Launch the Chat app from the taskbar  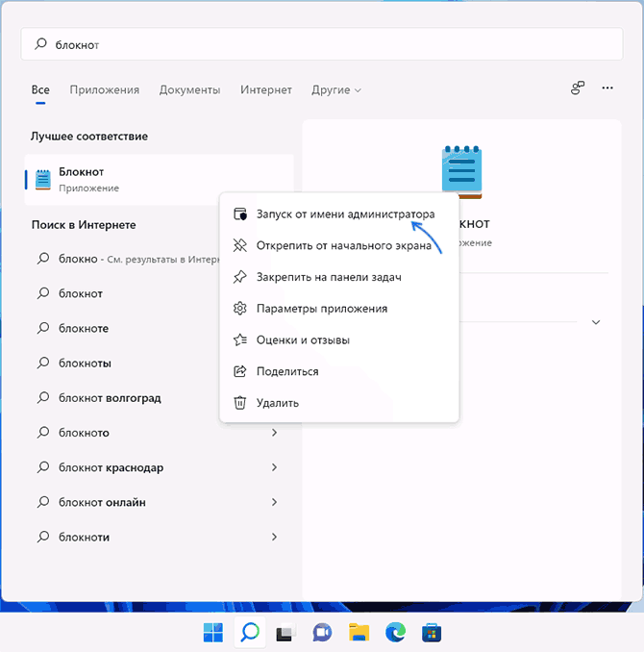coord(322,632)
